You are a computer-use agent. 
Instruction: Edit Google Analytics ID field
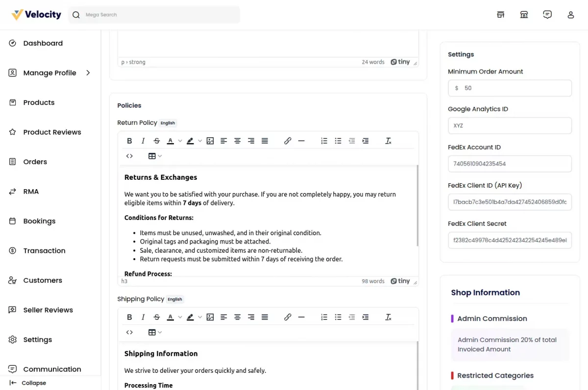pos(510,125)
